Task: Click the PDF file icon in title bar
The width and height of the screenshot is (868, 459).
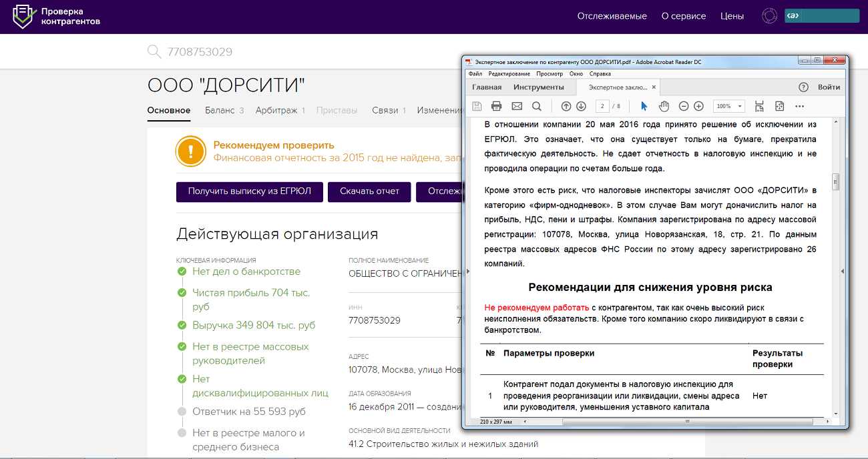Action: coord(469,61)
